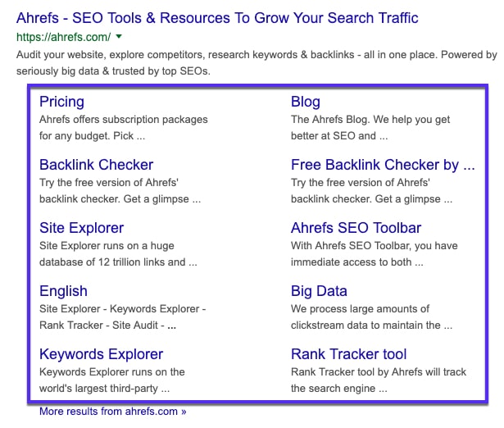The height and width of the screenshot is (428, 504).
Task: Open the Rank Tracker tool sitelink
Action: (x=348, y=354)
